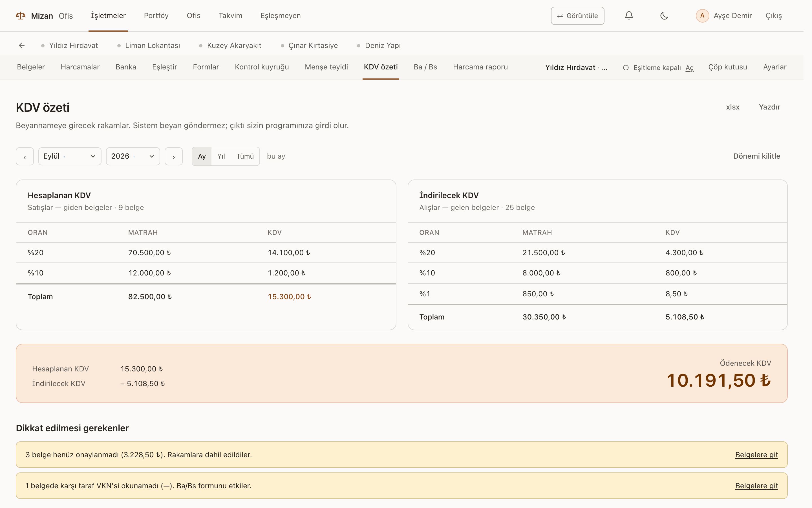Screen dimensions: 812x508
Task: Follow Belgelere git for unapproved documents warning
Action: 756,455
